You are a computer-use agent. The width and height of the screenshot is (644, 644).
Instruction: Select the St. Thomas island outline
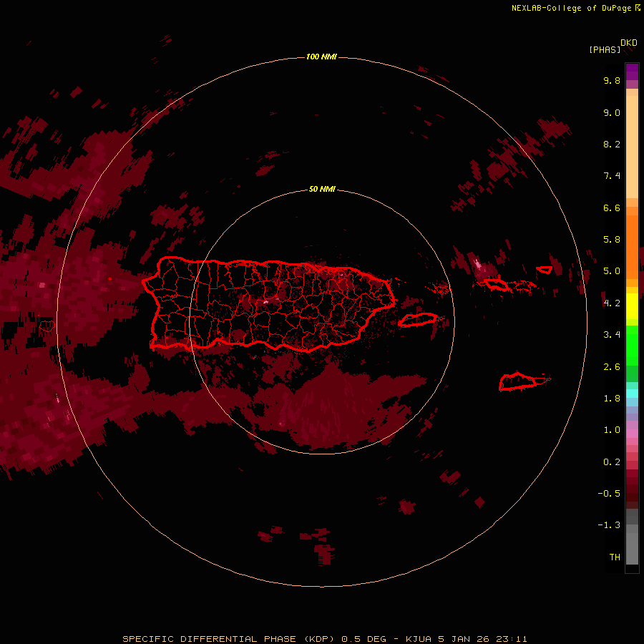pyautogui.click(x=497, y=284)
